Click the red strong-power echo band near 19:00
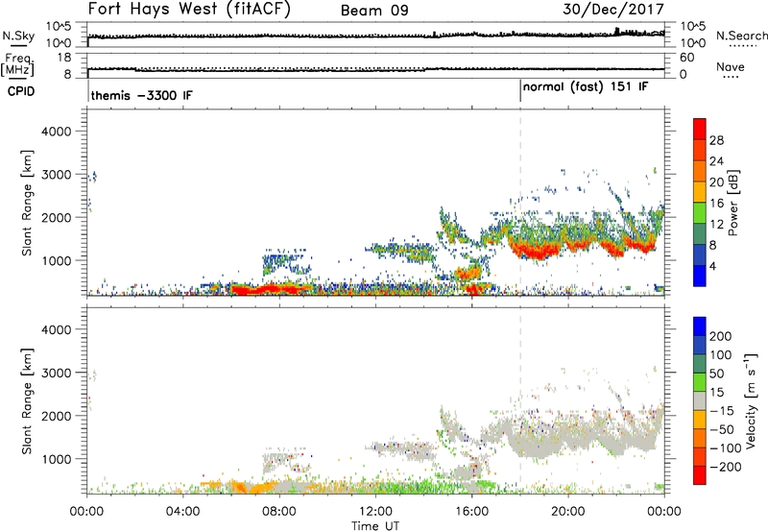The image size is (768, 532). pyautogui.click(x=537, y=252)
